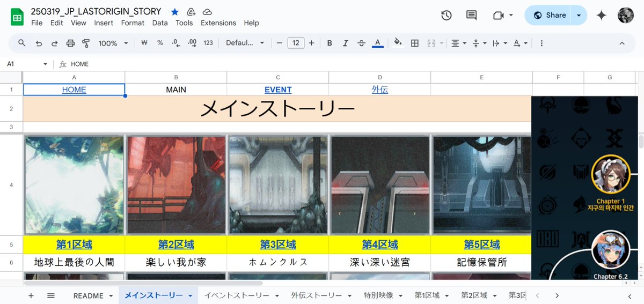The width and height of the screenshot is (644, 304).
Task: Open the 第1区域 link
Action: (x=74, y=244)
